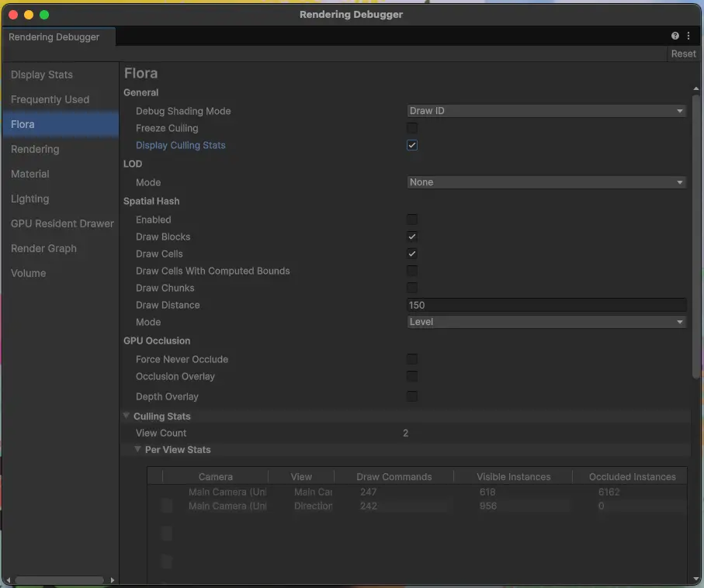The height and width of the screenshot is (588, 704).
Task: Click the Occluded Instances column header
Action: point(632,477)
